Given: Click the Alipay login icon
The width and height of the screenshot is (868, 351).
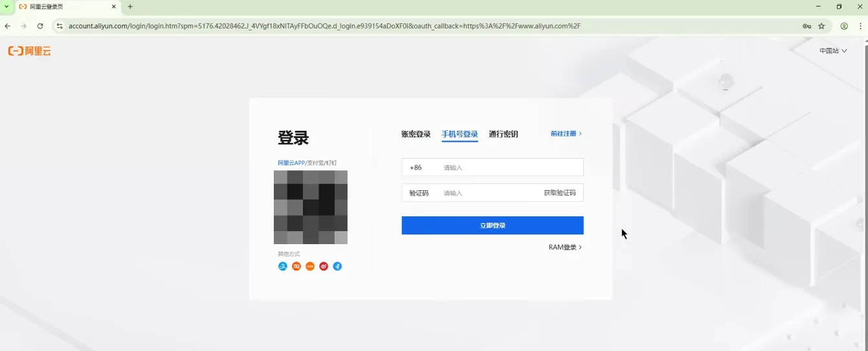Looking at the screenshot, I should pyautogui.click(x=282, y=266).
